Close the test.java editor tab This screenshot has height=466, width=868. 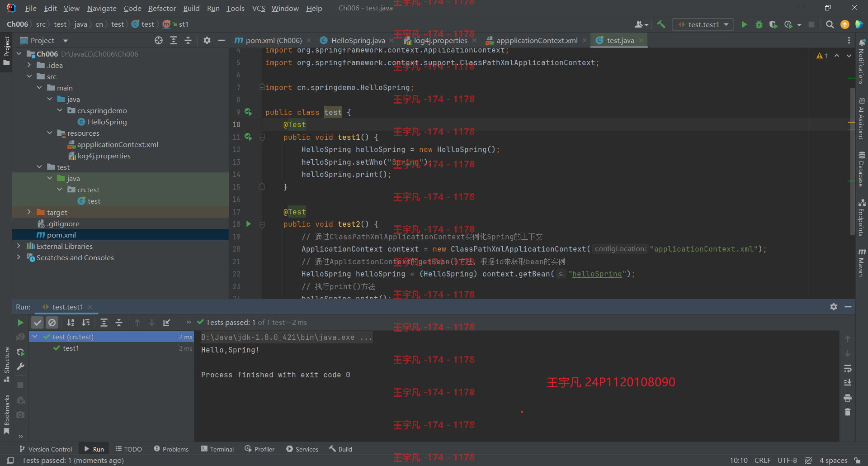tap(641, 40)
